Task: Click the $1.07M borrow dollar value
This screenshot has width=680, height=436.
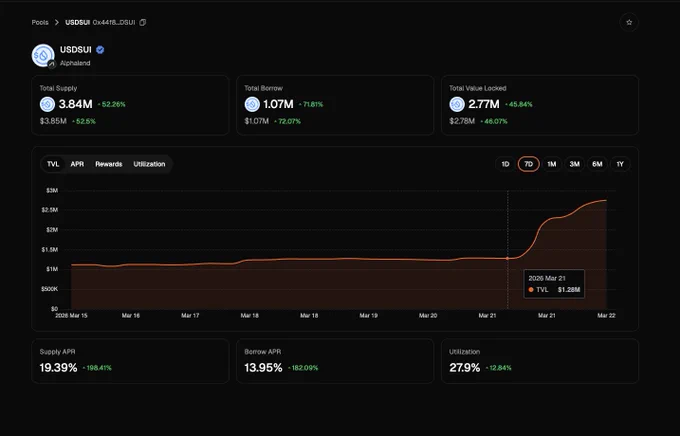Action: point(257,121)
